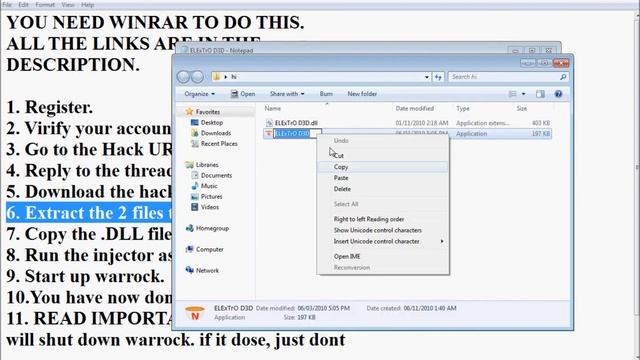Open Help menu in background Notepad
The width and height of the screenshot is (640, 360).
[x=87, y=5]
